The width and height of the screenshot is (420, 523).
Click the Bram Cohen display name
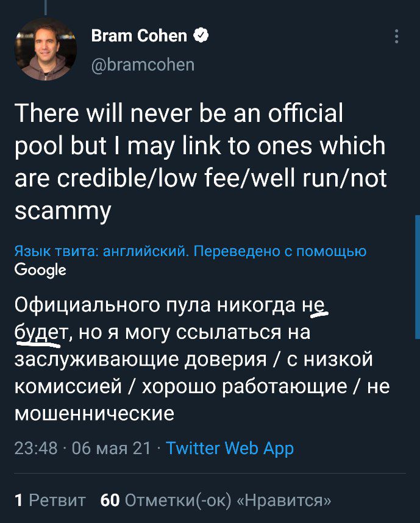tap(139, 37)
